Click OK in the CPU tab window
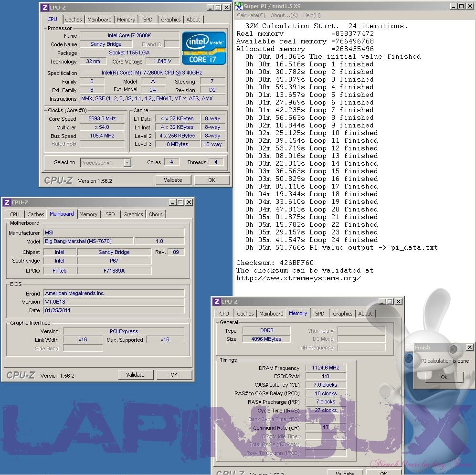 [212, 180]
